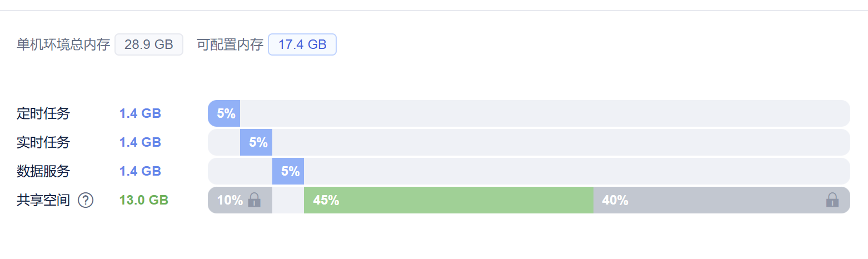
Task: Click the 1.4 GB value for 实时任务
Action: [x=140, y=143]
